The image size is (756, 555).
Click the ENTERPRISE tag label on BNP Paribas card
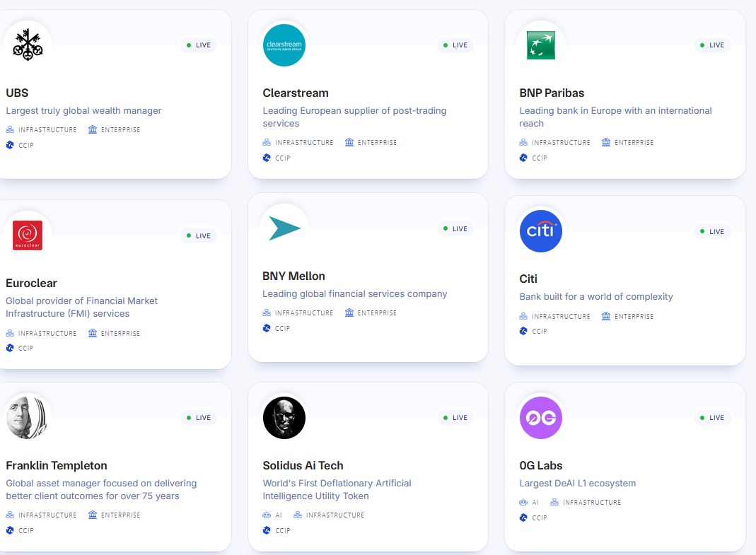coord(634,142)
